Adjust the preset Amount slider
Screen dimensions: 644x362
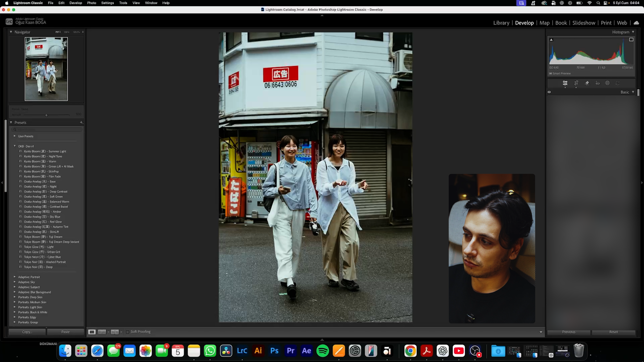(46, 115)
